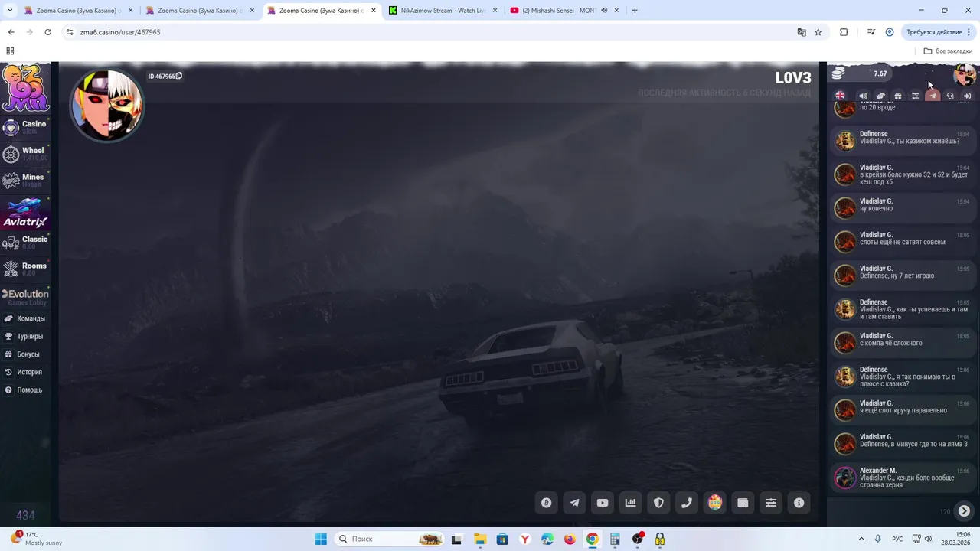Show hidden system tray icons
Screen dimensions: 980x551
tap(861, 539)
